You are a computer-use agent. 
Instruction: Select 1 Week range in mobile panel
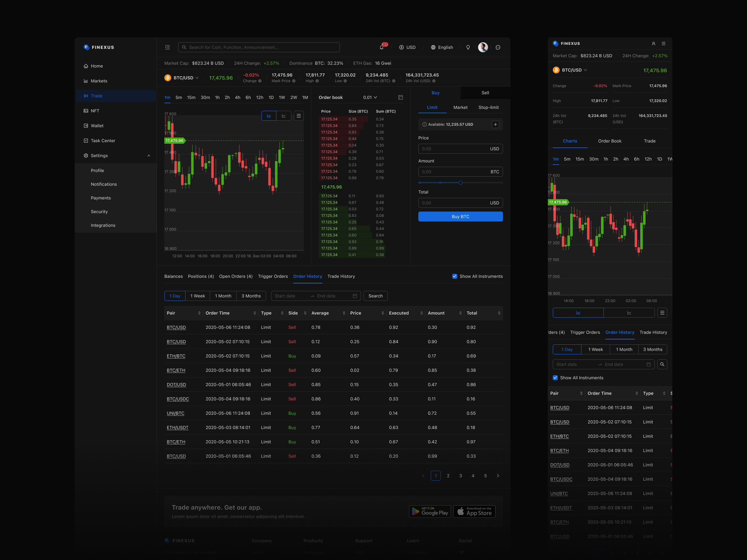pos(595,349)
